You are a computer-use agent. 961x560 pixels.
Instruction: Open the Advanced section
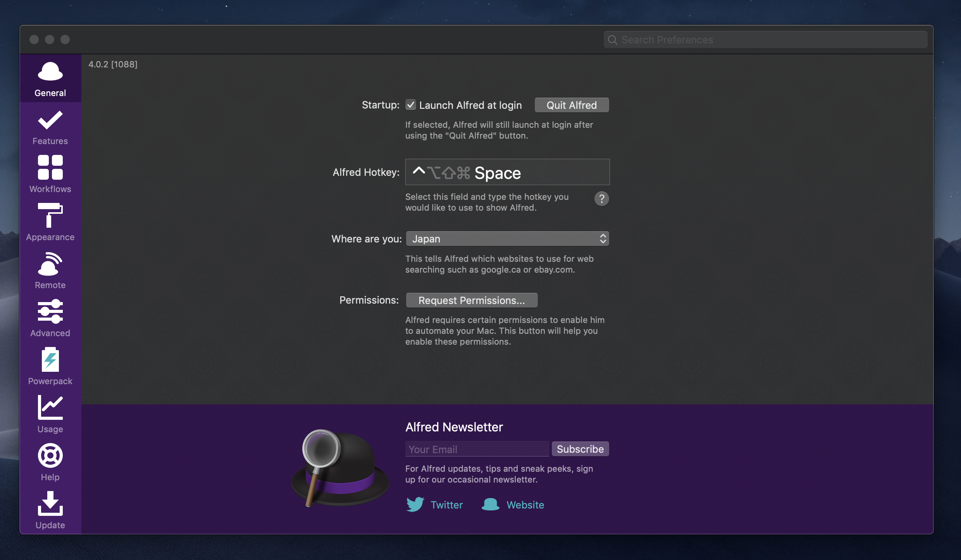50,319
